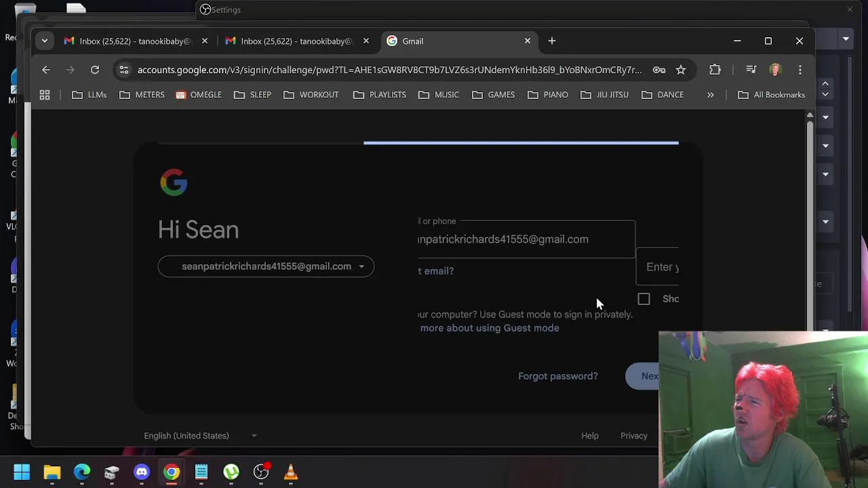Open the SLEEP bookmark folder

click(252, 95)
